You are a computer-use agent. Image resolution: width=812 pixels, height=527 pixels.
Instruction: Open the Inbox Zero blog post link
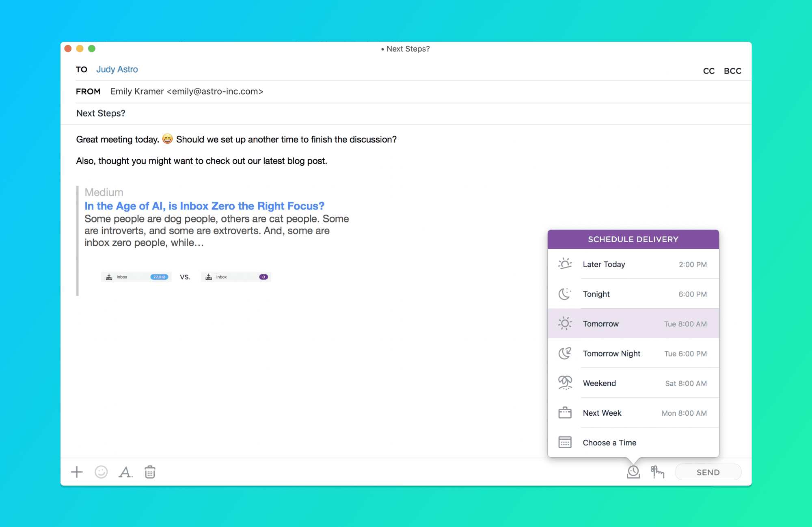(204, 206)
